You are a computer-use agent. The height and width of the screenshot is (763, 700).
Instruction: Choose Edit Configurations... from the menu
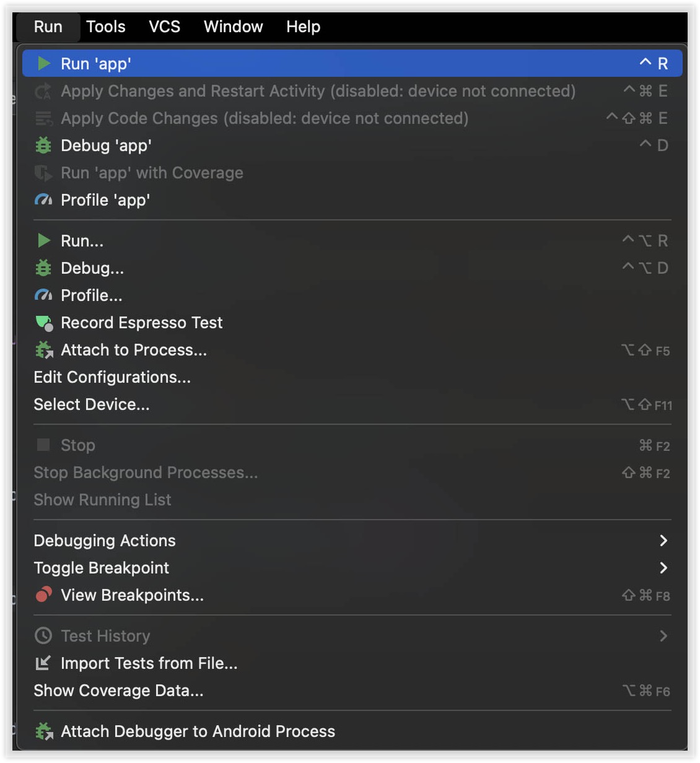coord(112,377)
